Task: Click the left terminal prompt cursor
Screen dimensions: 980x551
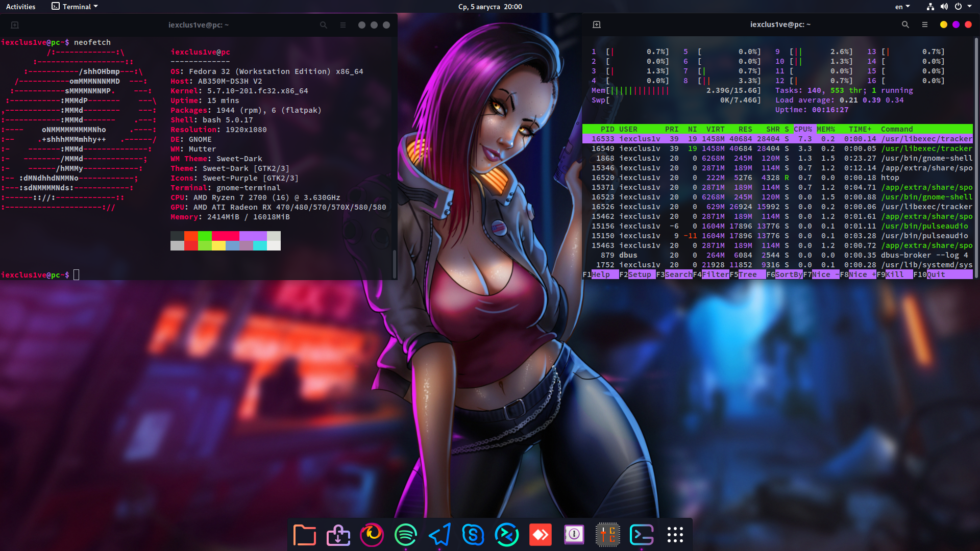Action: click(x=77, y=275)
